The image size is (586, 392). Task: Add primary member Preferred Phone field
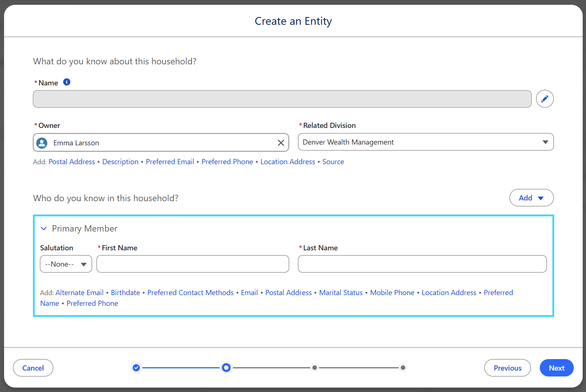(92, 303)
